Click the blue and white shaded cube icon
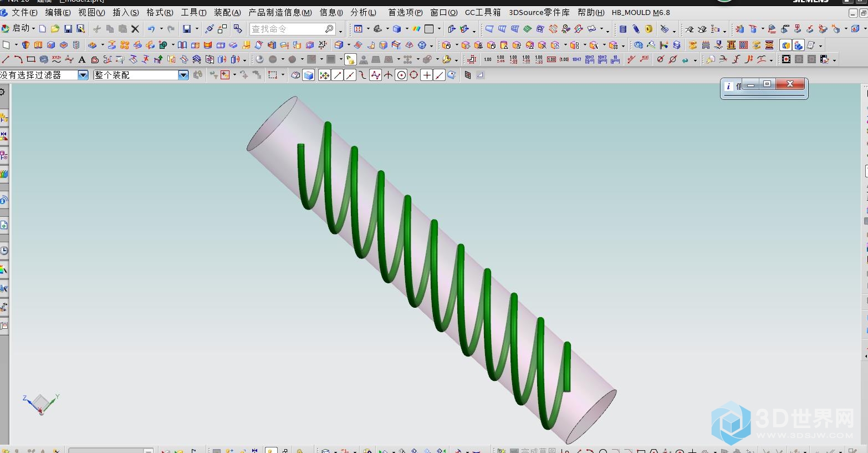868x453 pixels. click(x=309, y=75)
